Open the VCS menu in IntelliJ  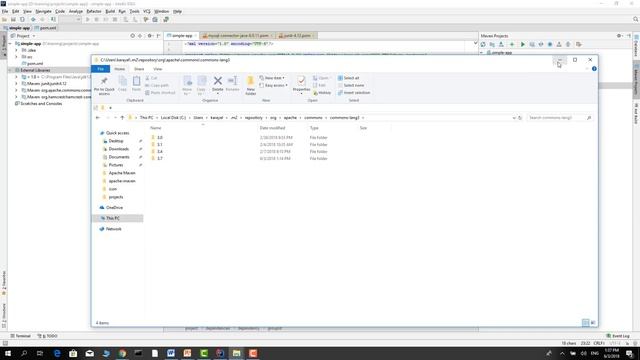click(147, 11)
